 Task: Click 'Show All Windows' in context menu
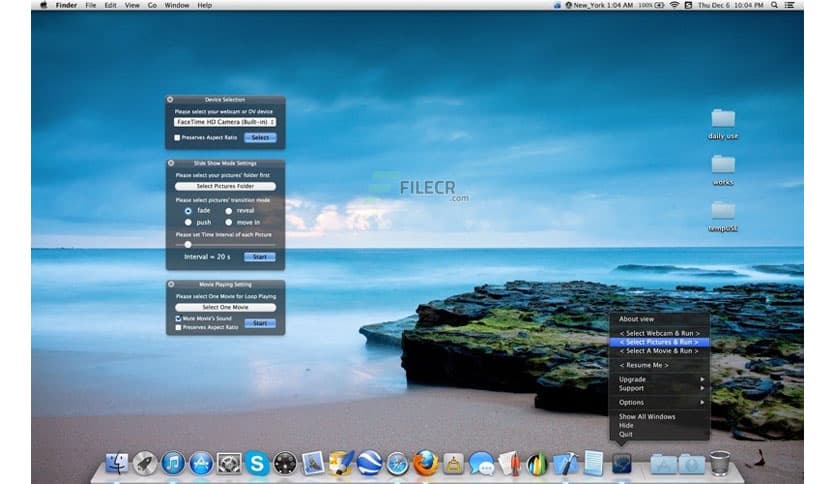tap(647, 416)
